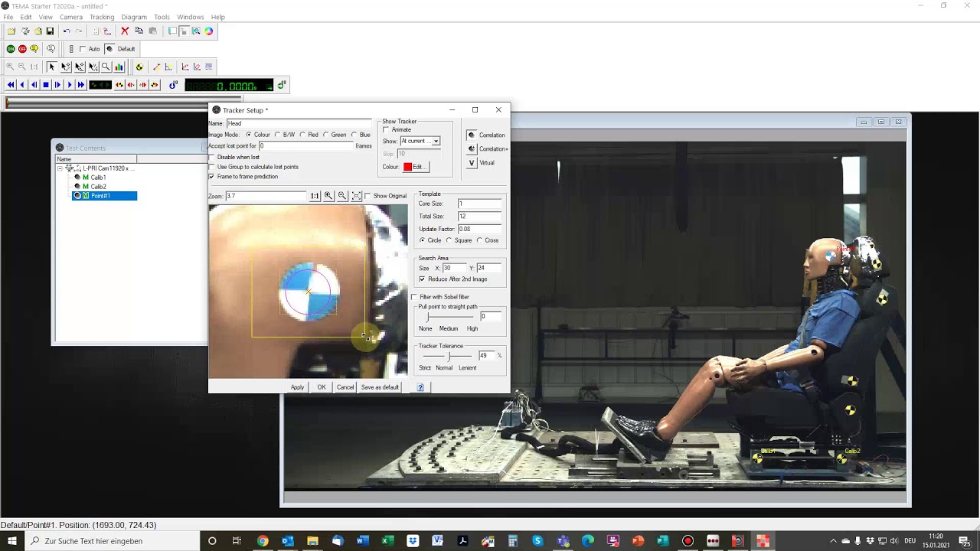Open the Show tracker dropdown
The width and height of the screenshot is (980, 551).
coord(436,142)
